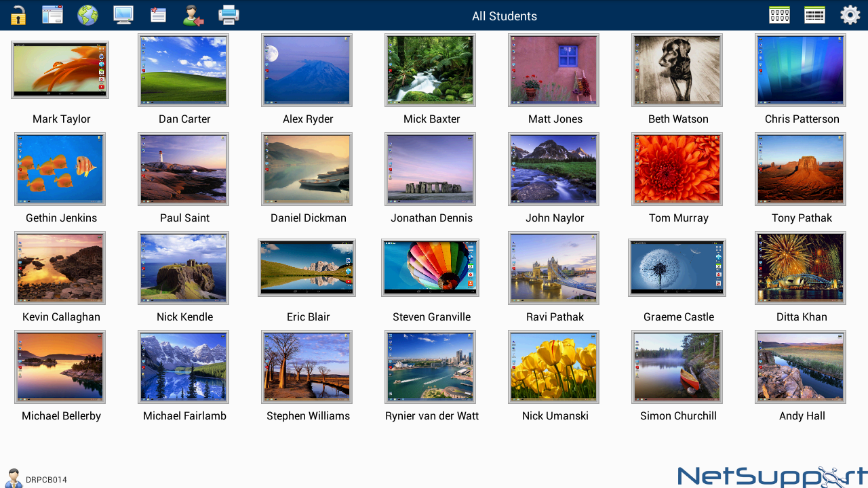Select Ditta Khan's fireworks desktop thumbnail
The height and width of the screenshot is (488, 868).
[x=800, y=268]
